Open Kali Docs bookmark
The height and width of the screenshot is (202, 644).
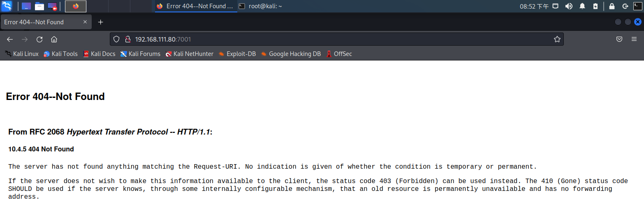pos(99,54)
